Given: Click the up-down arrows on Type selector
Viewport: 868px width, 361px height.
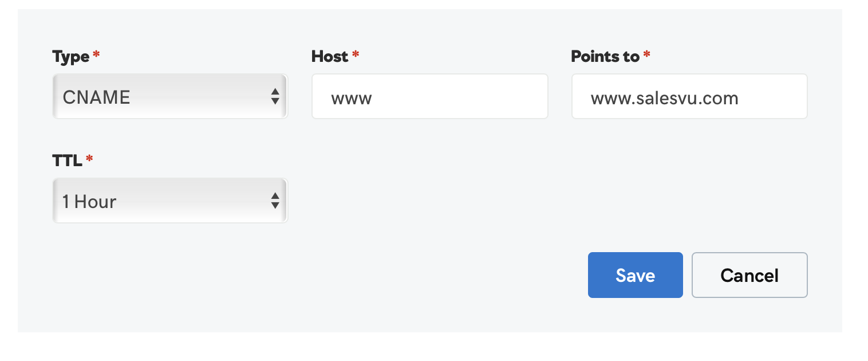Looking at the screenshot, I should pyautogui.click(x=275, y=96).
